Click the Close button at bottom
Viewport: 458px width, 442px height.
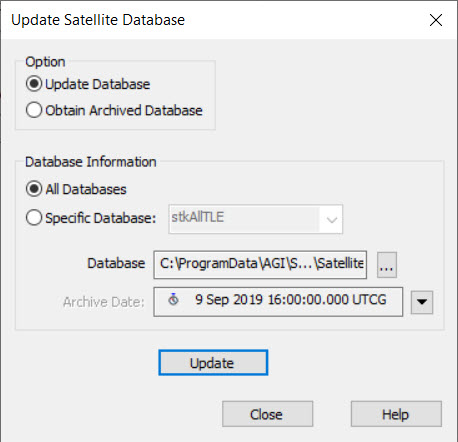(x=267, y=414)
